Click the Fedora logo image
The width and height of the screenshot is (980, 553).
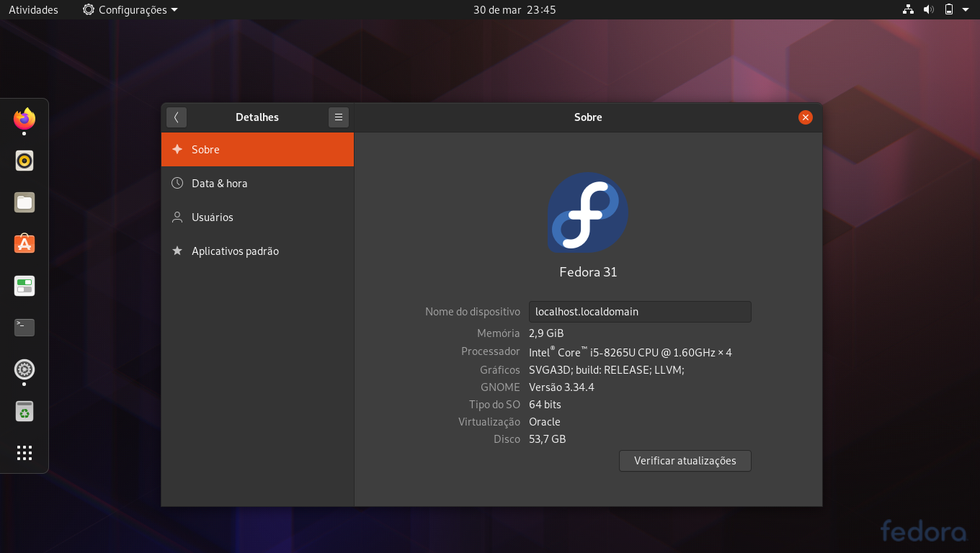click(587, 213)
